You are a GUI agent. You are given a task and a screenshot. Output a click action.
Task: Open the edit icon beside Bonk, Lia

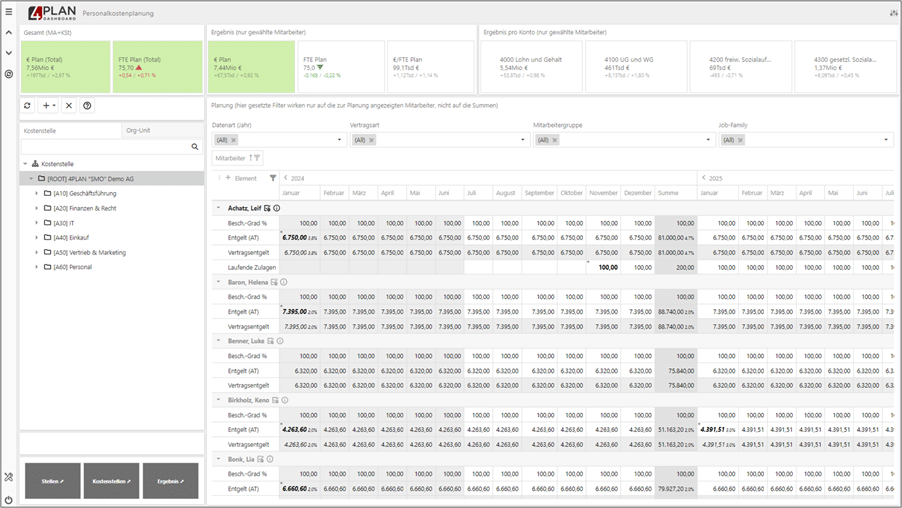click(261, 460)
